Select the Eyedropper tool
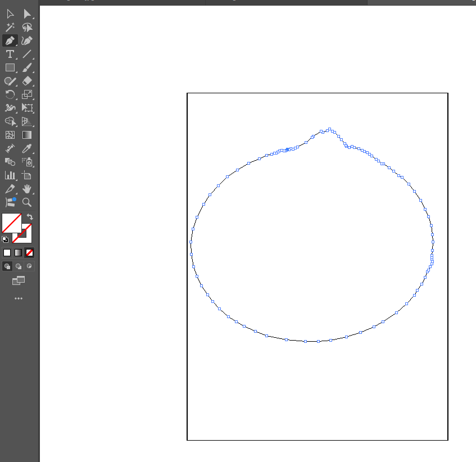 pos(27,148)
